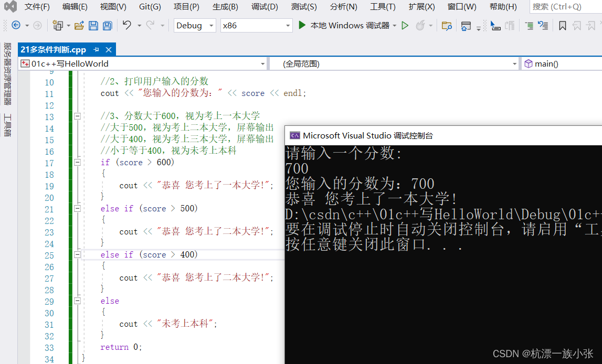Start the 本地 Windows 调试器 button
This screenshot has height=364, width=602.
point(344,25)
